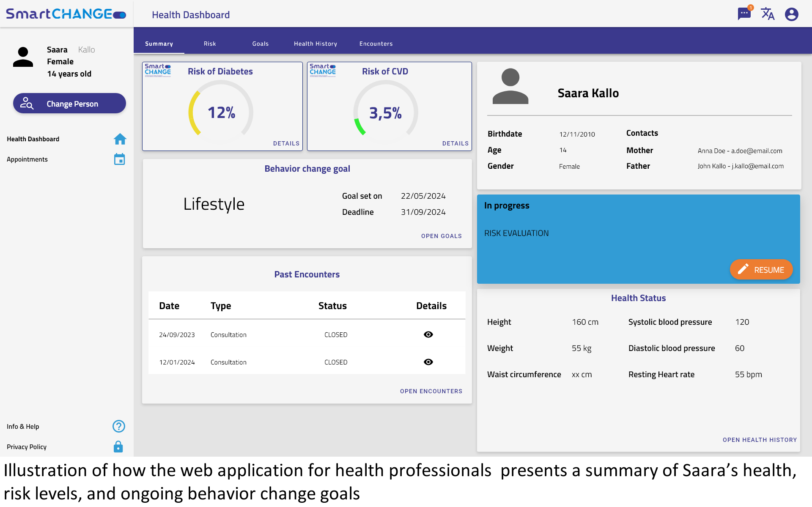Screen dimensions: 812x507
Task: Resume the risk evaluation in progress
Action: point(761,270)
